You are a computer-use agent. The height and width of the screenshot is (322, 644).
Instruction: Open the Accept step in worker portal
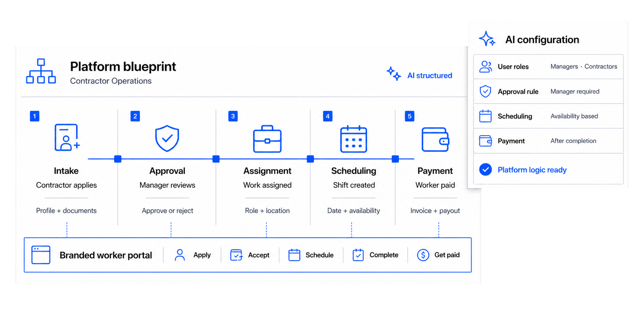250,255
